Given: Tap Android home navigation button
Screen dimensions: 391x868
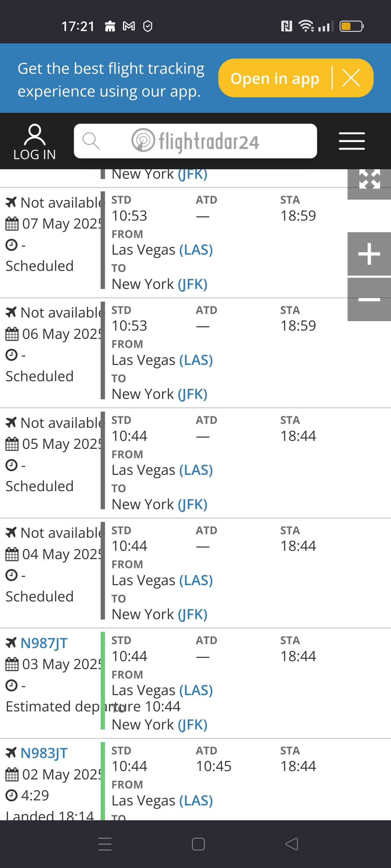Looking at the screenshot, I should click(x=198, y=844).
